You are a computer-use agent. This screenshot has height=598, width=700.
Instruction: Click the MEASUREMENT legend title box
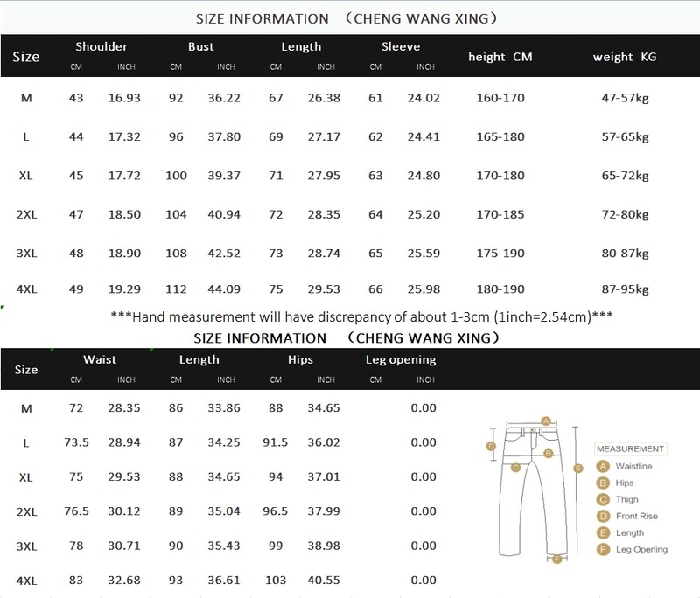pyautogui.click(x=631, y=448)
